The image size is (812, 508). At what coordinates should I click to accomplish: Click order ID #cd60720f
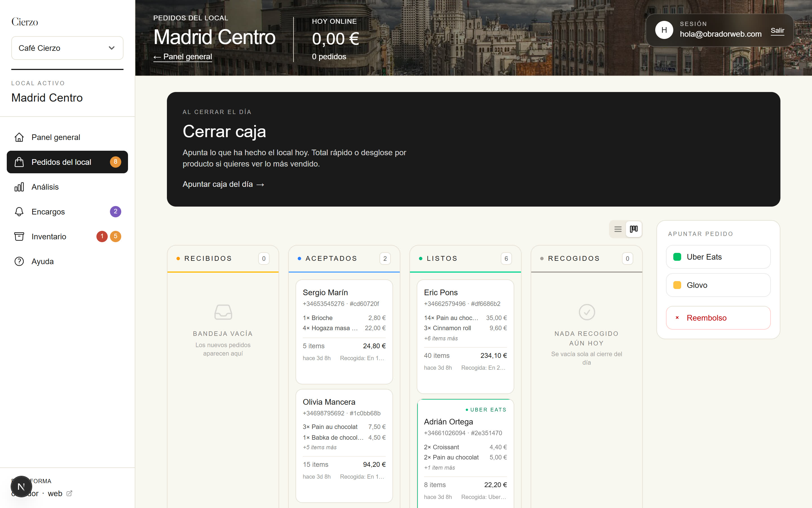pyautogui.click(x=364, y=304)
